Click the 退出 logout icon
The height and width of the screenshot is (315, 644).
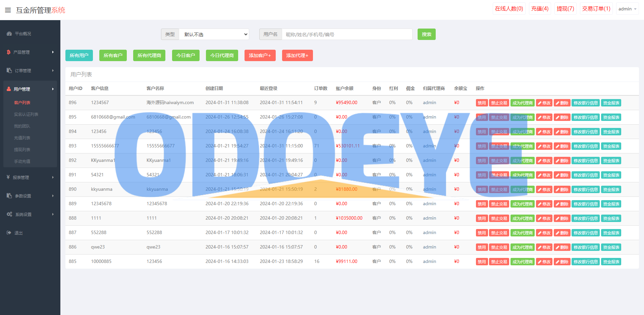(9, 233)
